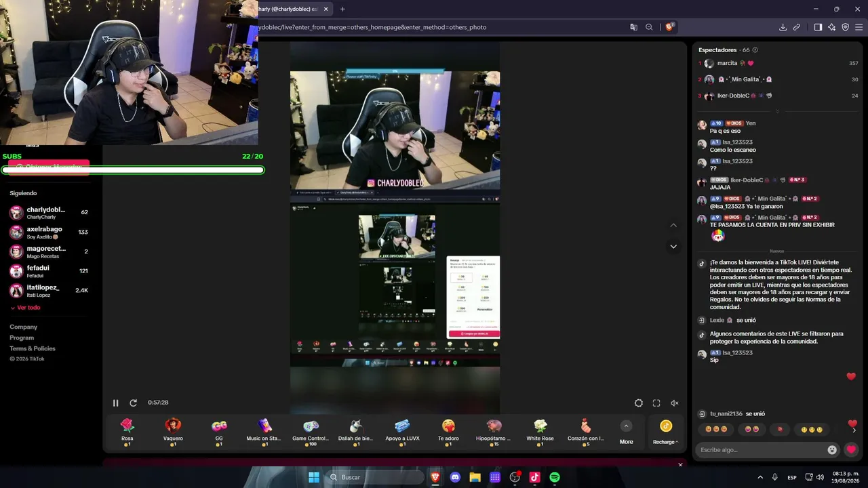
Task: Open magorecetas in Siguiendo list
Action: point(49,251)
